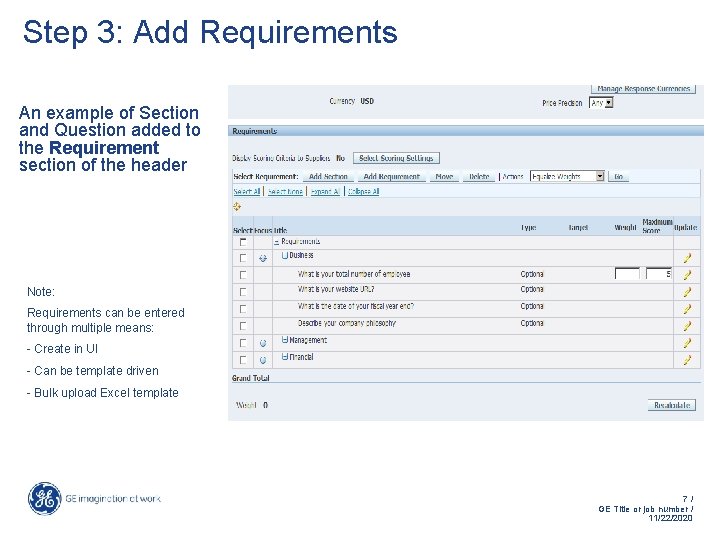Click the Target column header
Viewport: 720px width, 540px height.
click(578, 228)
